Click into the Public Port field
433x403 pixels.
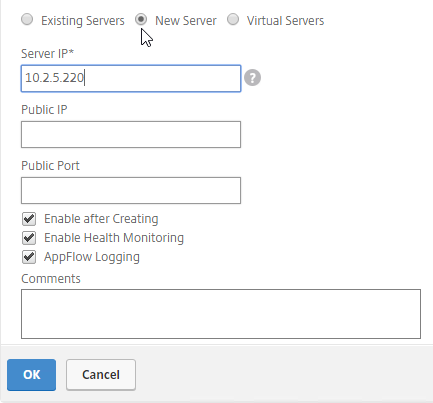[131, 190]
